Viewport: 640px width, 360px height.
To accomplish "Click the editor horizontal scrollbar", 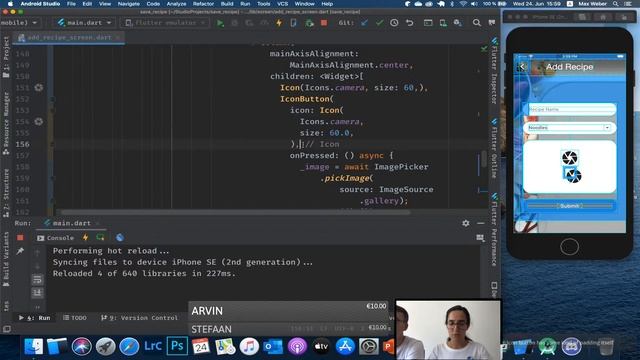I will (x=235, y=212).
